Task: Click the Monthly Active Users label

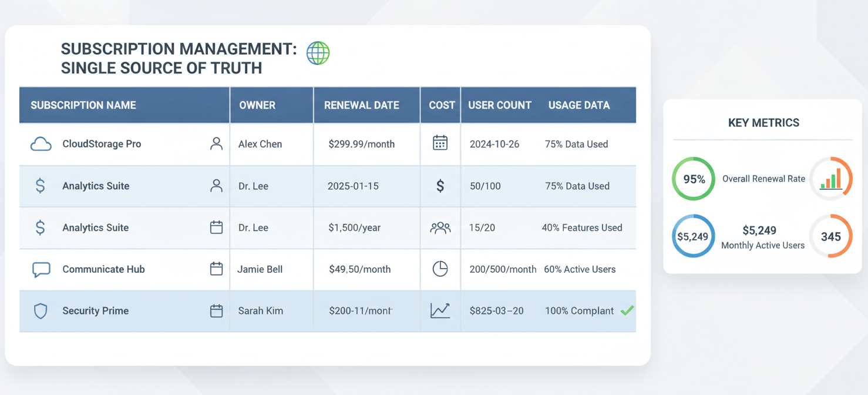Action: coord(763,245)
